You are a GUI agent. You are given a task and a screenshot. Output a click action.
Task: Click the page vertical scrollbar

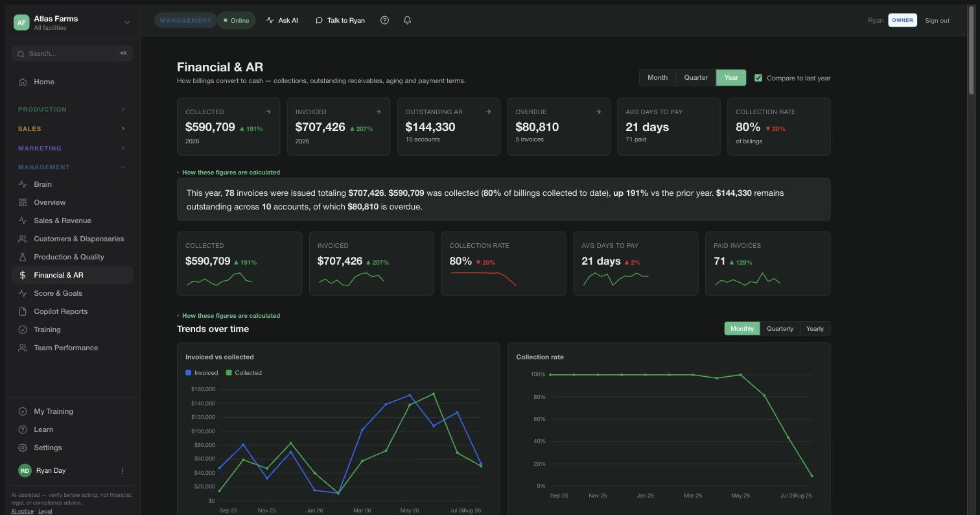(x=971, y=52)
